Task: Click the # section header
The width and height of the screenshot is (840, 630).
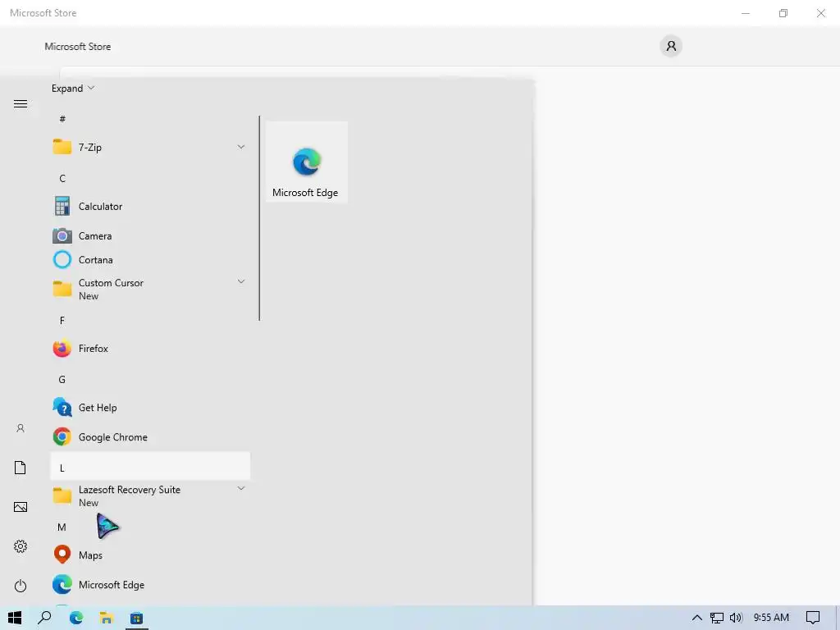Action: tap(62, 119)
